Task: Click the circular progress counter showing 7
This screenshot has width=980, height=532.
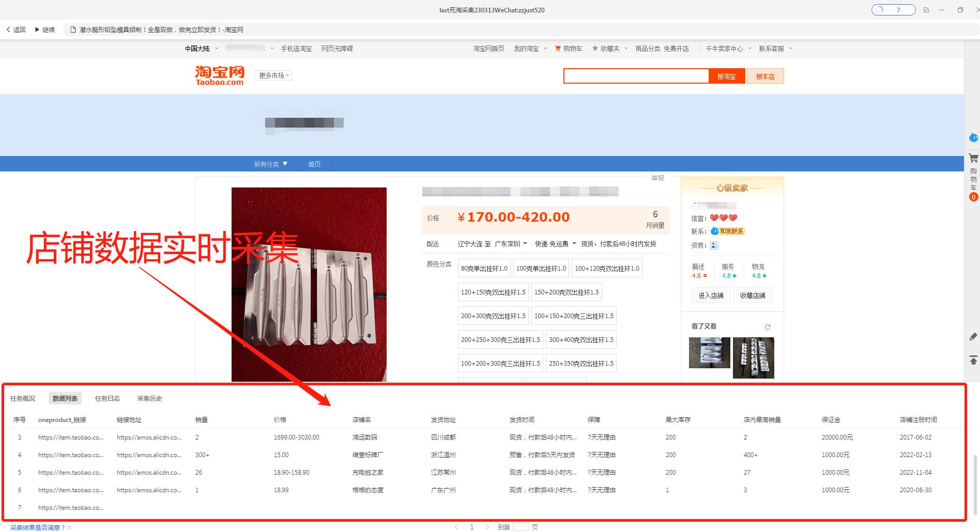Action: [x=893, y=10]
